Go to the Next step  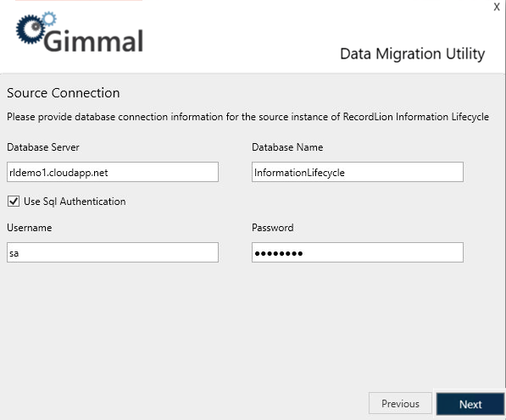[x=470, y=404]
